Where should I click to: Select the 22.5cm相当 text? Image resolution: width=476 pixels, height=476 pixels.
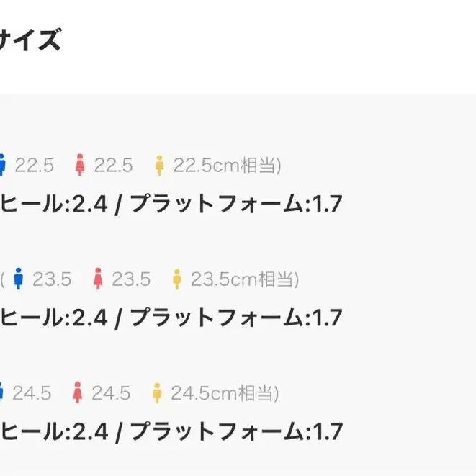pos(227,166)
